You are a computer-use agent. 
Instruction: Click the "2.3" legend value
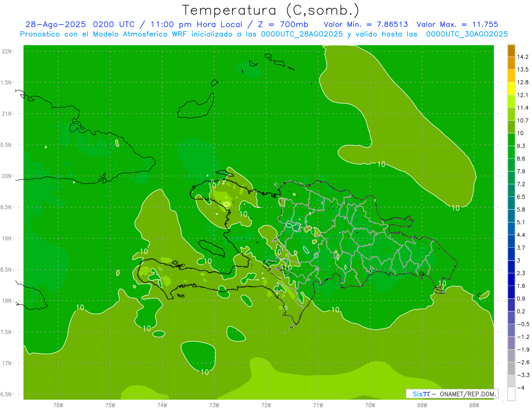[x=521, y=273]
